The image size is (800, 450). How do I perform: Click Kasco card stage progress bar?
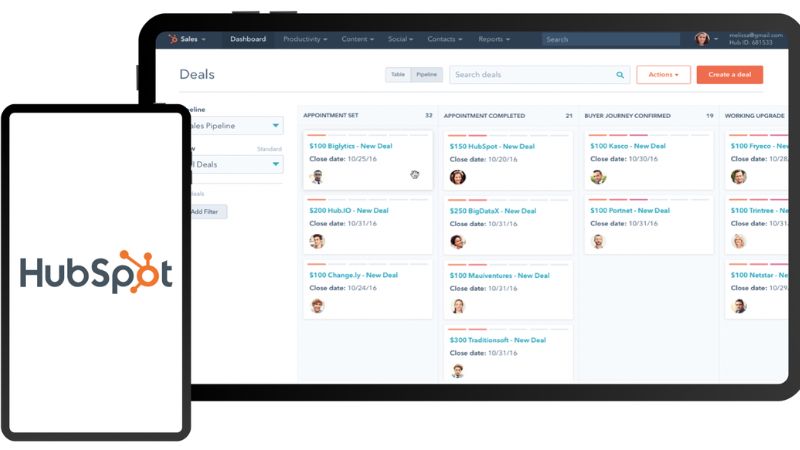tap(648, 135)
